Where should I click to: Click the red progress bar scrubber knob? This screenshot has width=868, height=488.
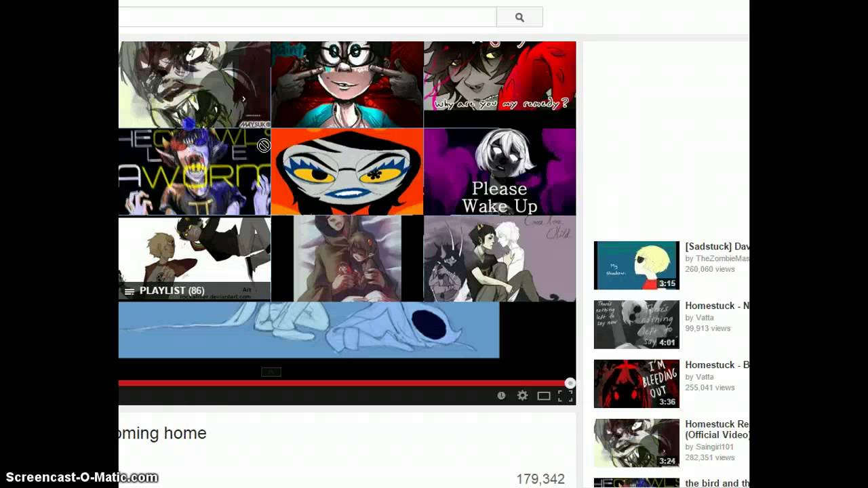[x=570, y=383]
